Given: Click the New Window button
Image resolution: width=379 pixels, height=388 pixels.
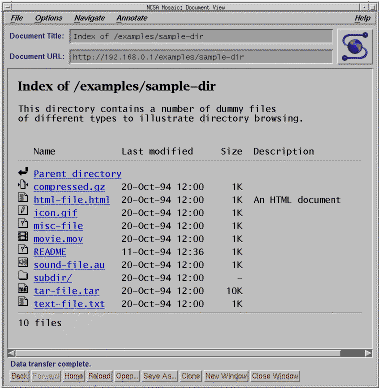Looking at the screenshot, I should pyautogui.click(x=226, y=376).
